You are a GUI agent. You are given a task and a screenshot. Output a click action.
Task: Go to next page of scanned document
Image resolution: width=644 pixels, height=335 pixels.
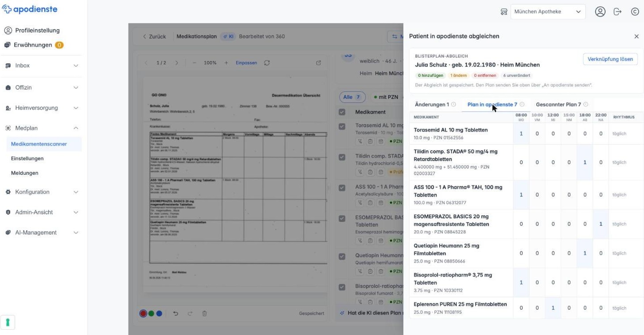click(x=176, y=63)
